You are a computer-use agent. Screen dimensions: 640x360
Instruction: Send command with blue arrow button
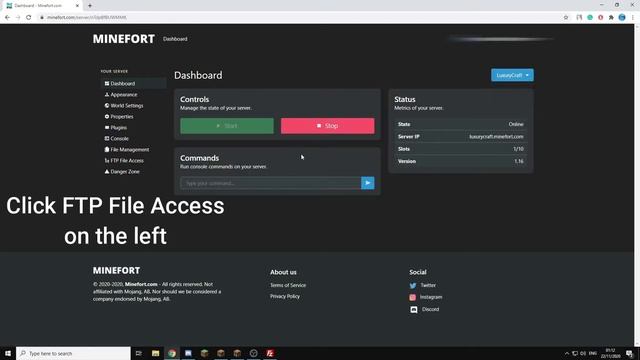368,183
